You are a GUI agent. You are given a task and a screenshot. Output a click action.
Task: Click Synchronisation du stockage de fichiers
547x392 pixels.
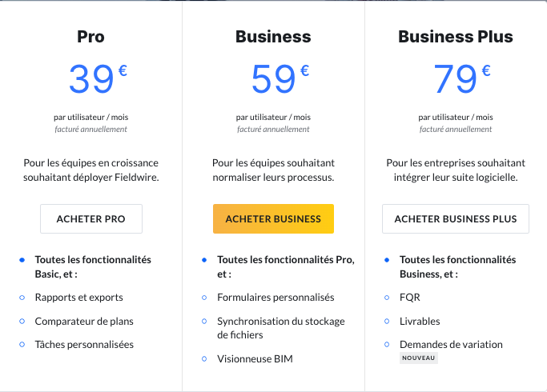point(280,328)
